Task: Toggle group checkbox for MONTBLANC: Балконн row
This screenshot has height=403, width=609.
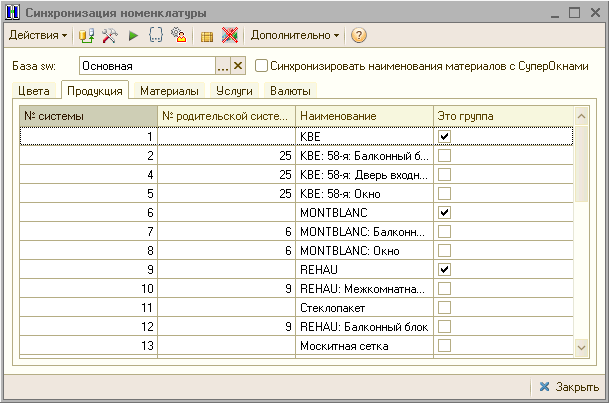Action: point(444,232)
